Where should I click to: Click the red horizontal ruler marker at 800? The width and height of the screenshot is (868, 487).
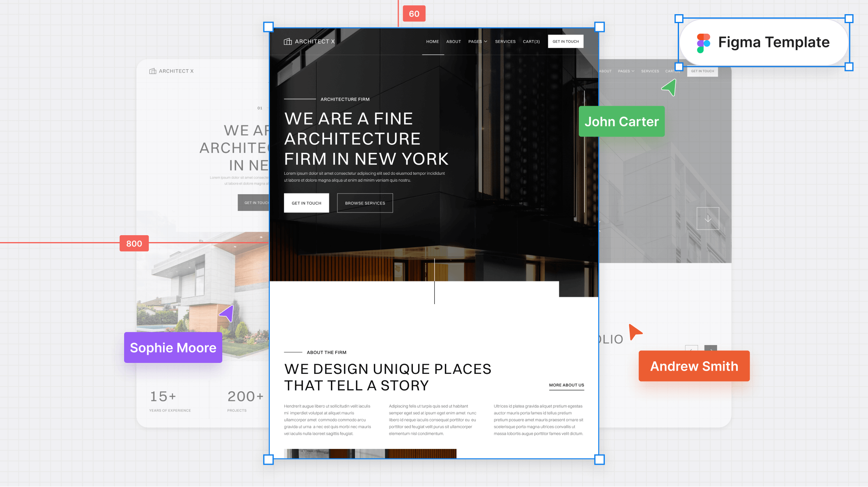[134, 243]
